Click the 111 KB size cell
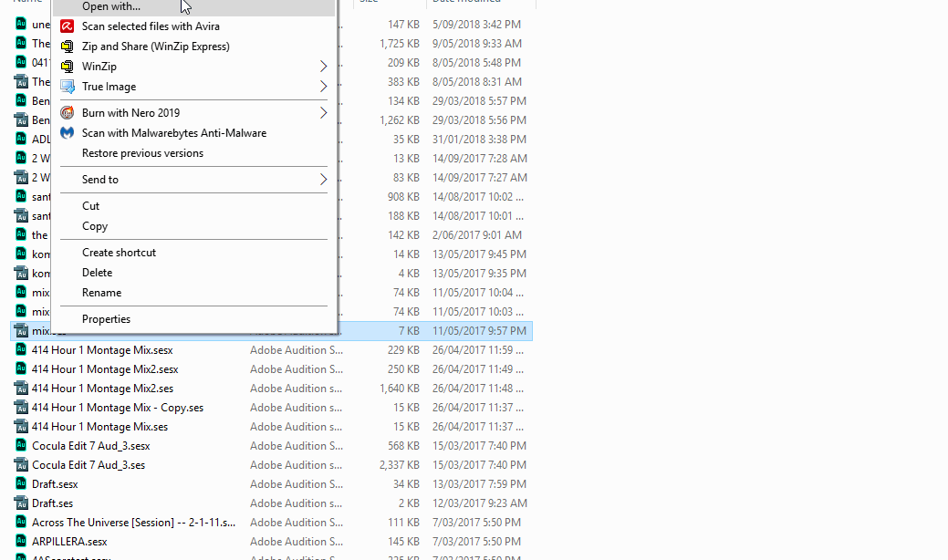The width and height of the screenshot is (948, 560). tap(403, 523)
